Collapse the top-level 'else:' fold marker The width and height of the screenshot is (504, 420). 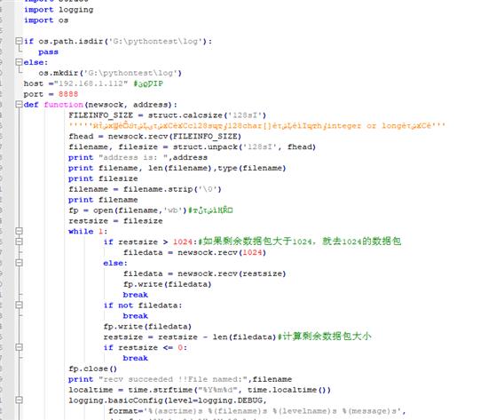(19, 62)
